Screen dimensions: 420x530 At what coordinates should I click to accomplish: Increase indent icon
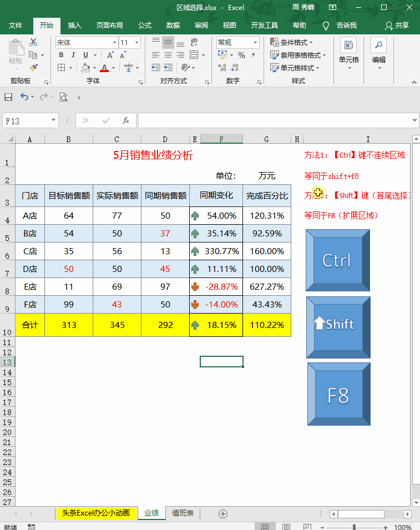pos(168,68)
